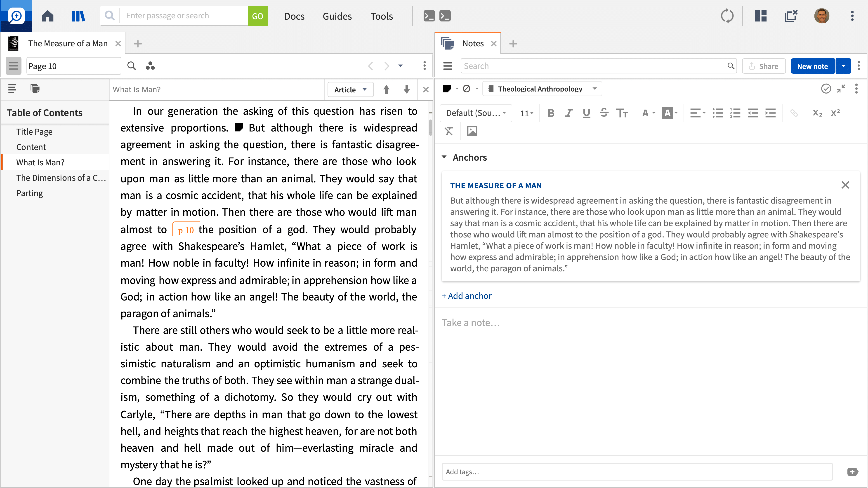Click the Logos app logo icon

(x=16, y=16)
